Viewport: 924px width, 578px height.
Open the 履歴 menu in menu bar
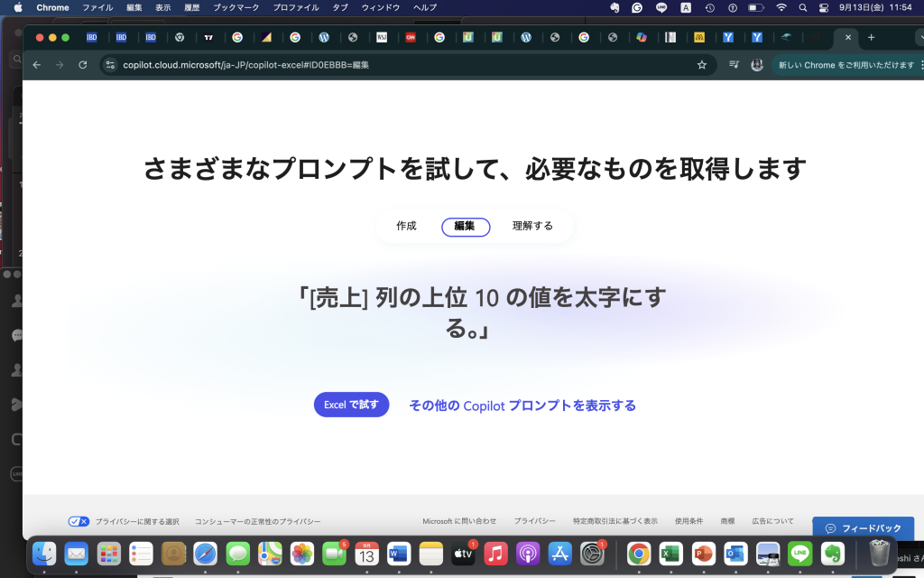pyautogui.click(x=192, y=7)
